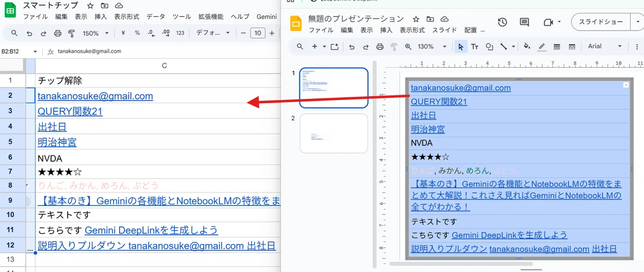
Task: Open border dash menu in Slides
Action: [x=572, y=47]
